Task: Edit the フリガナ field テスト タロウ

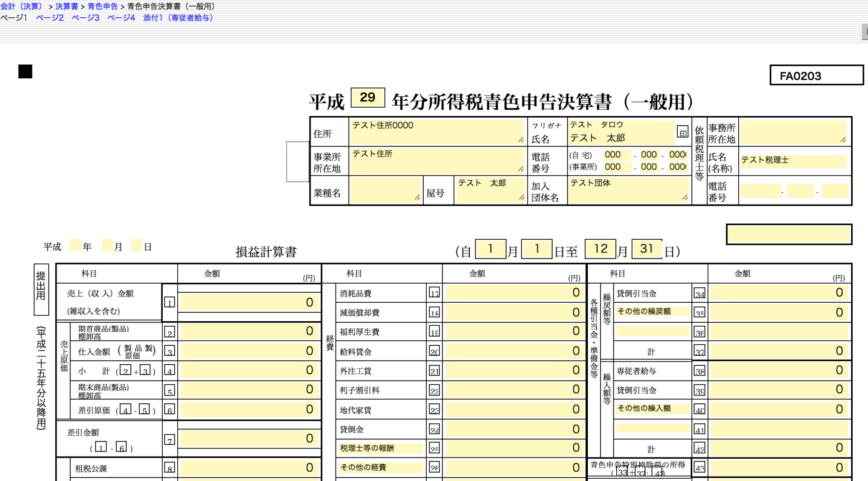Action: point(621,124)
